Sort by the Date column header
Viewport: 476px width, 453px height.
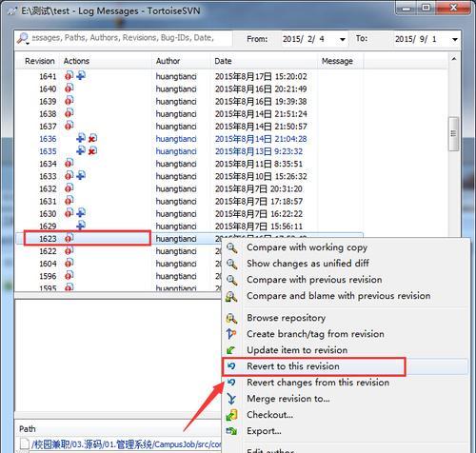pos(264,61)
